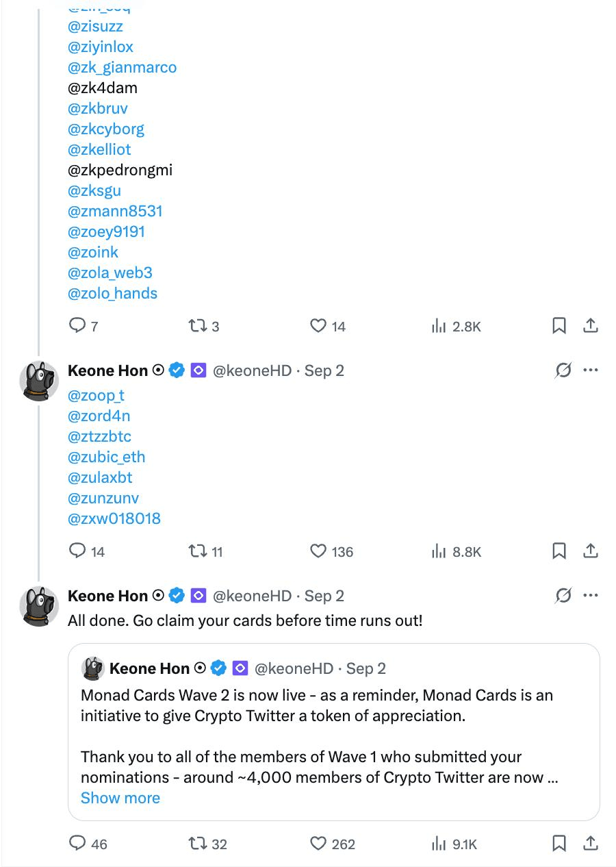Repost the tweet with 11 reposts
Image resolution: width=616 pixels, height=867 pixels.
197,551
